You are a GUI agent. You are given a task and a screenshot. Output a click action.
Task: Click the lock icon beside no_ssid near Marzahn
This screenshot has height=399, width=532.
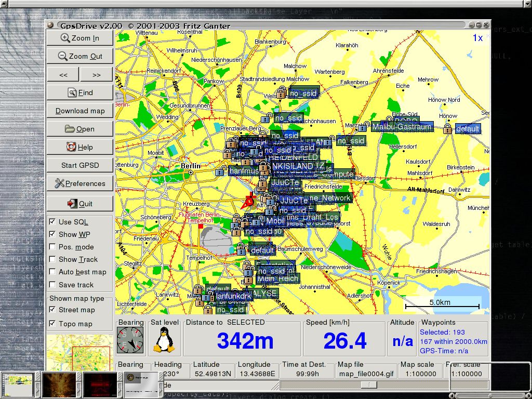pos(328,142)
